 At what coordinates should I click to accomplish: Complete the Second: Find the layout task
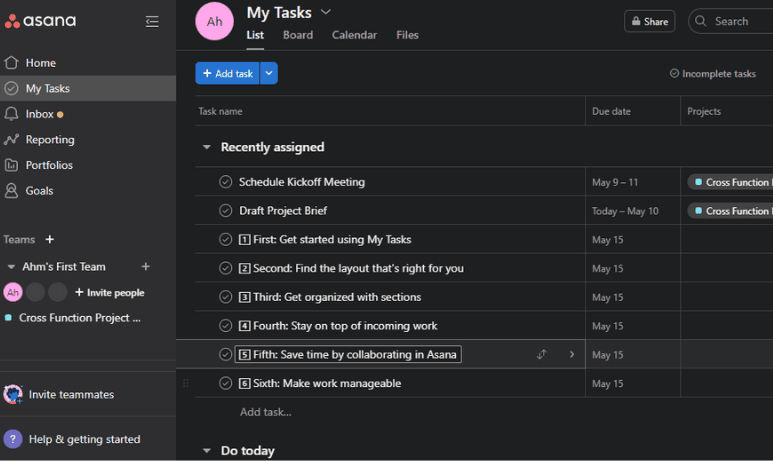pos(225,268)
